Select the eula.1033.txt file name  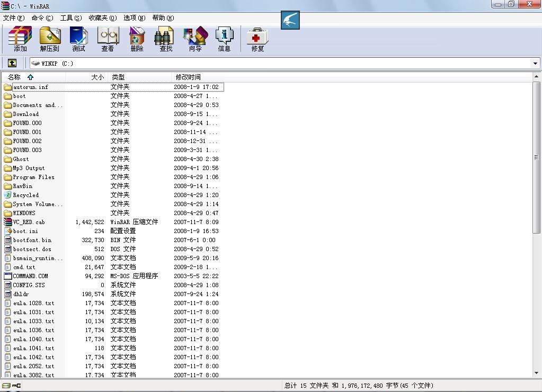pyautogui.click(x=34, y=321)
